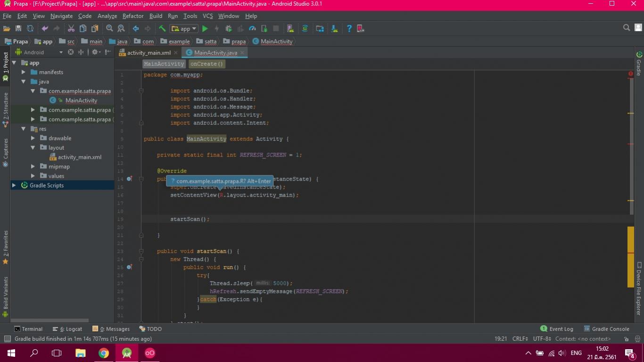Click the Save All toolbar icon

tap(18, 29)
